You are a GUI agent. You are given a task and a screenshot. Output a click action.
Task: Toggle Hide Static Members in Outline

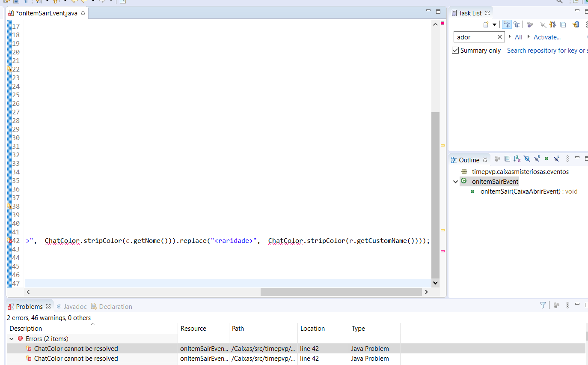point(537,159)
